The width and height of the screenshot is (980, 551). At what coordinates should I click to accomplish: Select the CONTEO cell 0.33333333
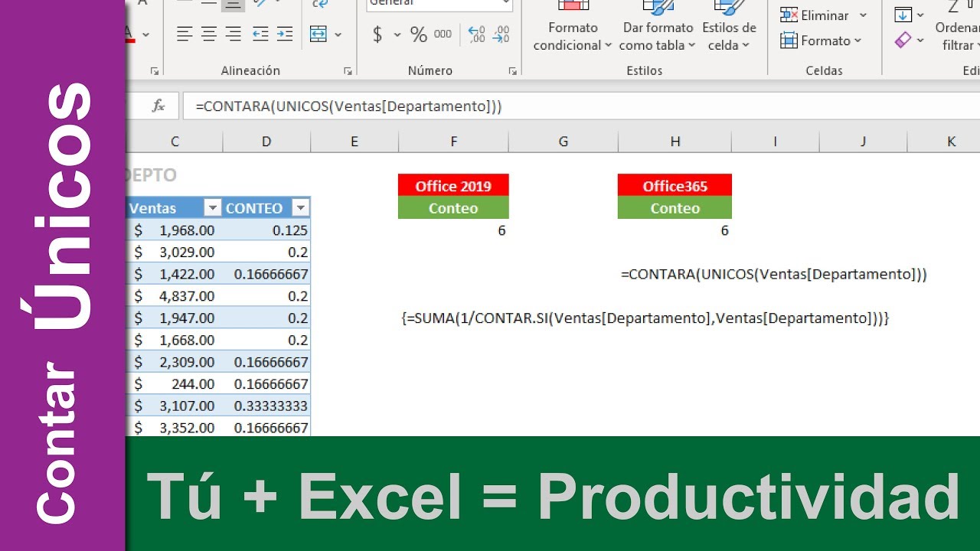(266, 406)
